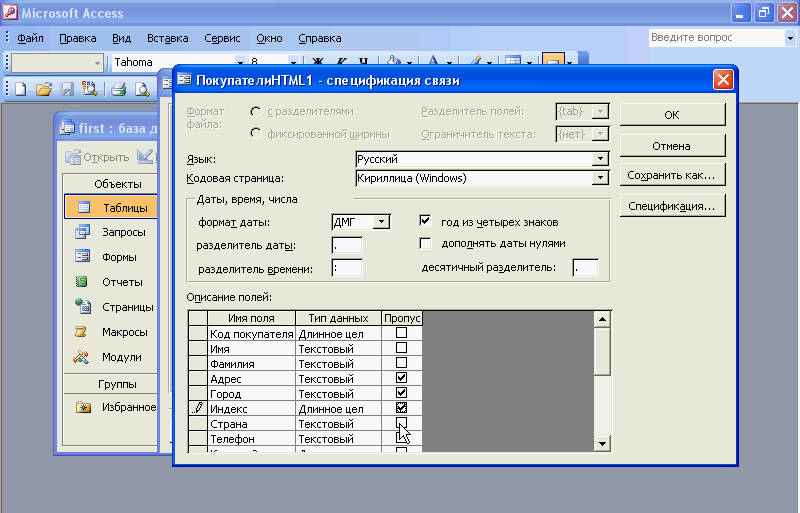The height and width of the screenshot is (513, 800).
Task: Toggle Underline (Ч) formatting
Action: coord(363,63)
